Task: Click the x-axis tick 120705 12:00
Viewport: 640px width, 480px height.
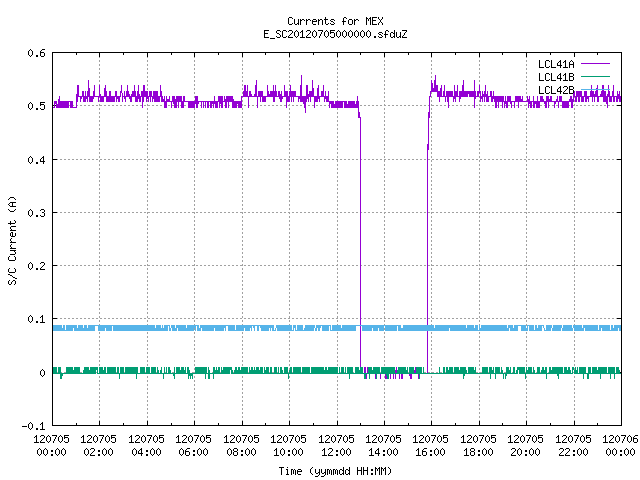Action: tap(336, 445)
